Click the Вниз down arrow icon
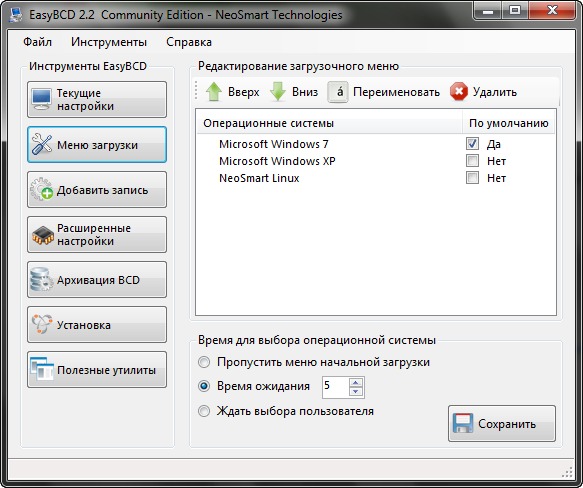Viewport: 583px width, 488px height. coord(278,92)
